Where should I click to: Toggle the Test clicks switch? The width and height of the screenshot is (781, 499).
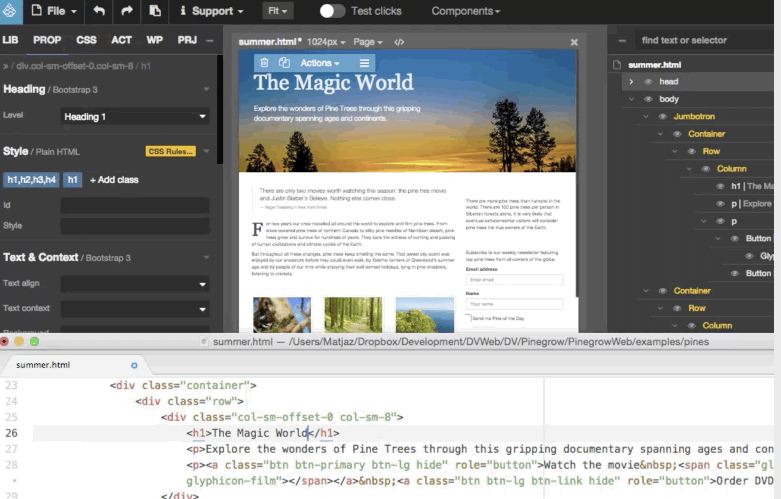(x=332, y=11)
